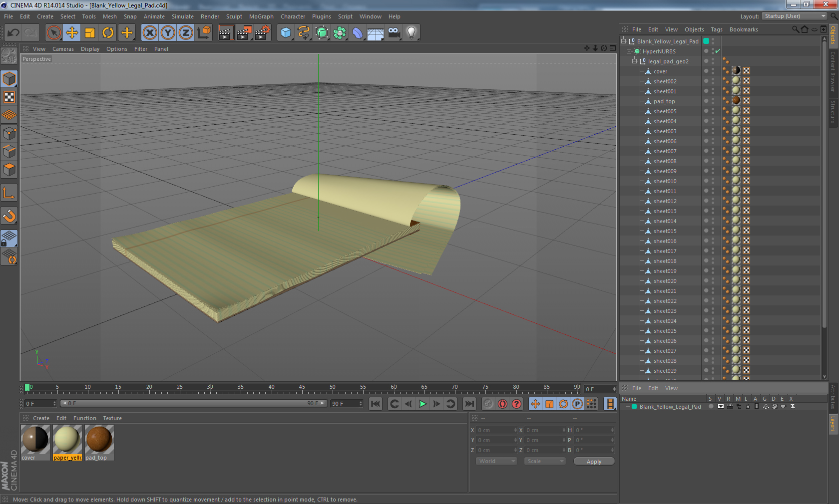Screen dimensions: 839x504
Task: Add a floor environment object
Action: click(376, 33)
